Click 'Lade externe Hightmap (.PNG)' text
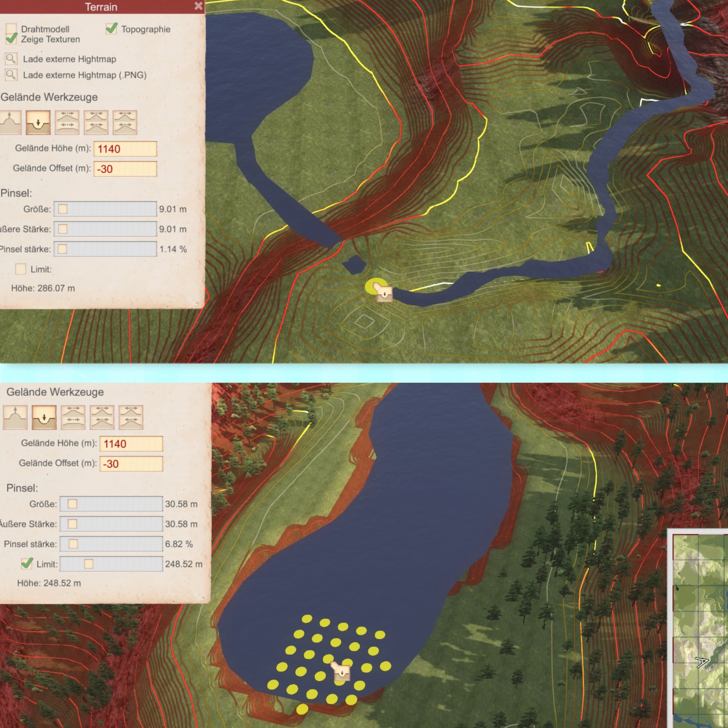This screenshot has width=728, height=728. coord(85,75)
